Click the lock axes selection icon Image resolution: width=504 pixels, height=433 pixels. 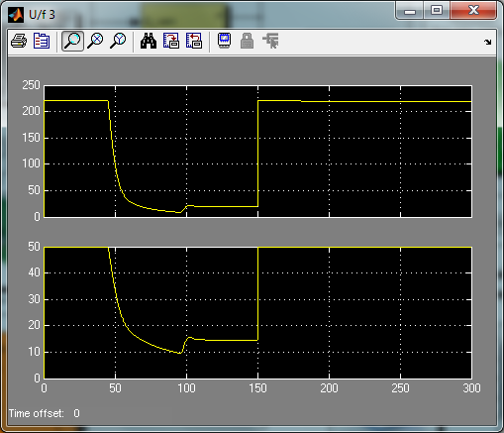[248, 41]
